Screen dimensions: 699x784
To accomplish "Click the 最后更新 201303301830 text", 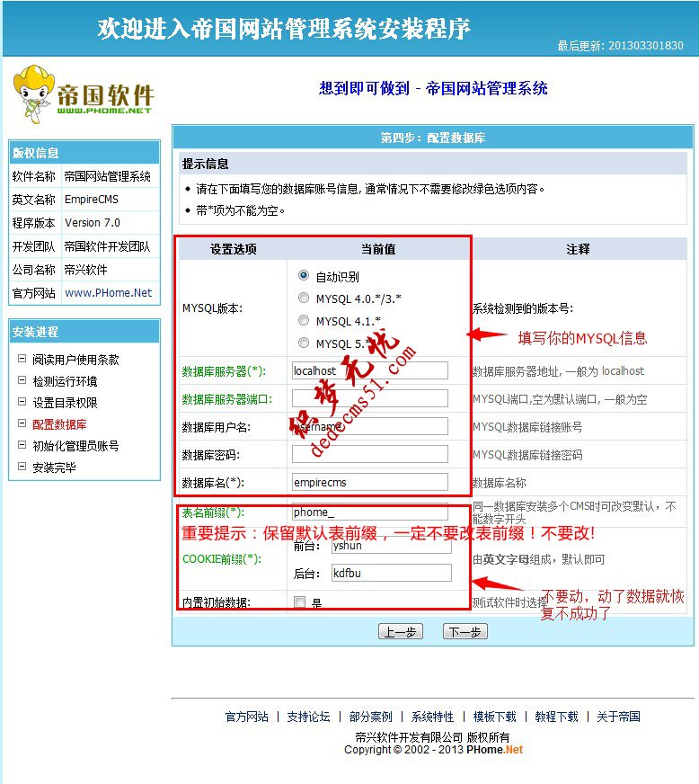I will 620,46.
